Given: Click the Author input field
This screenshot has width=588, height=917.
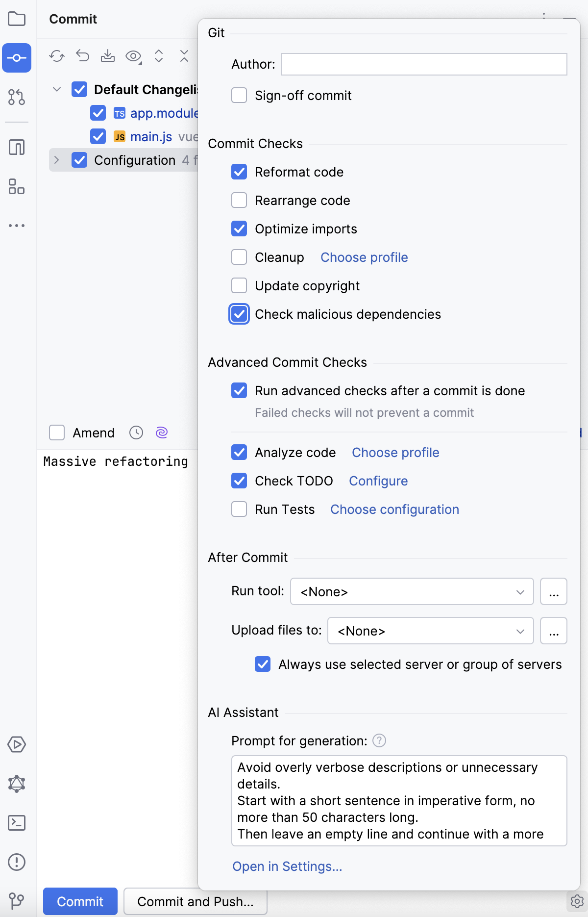Looking at the screenshot, I should click(x=424, y=64).
